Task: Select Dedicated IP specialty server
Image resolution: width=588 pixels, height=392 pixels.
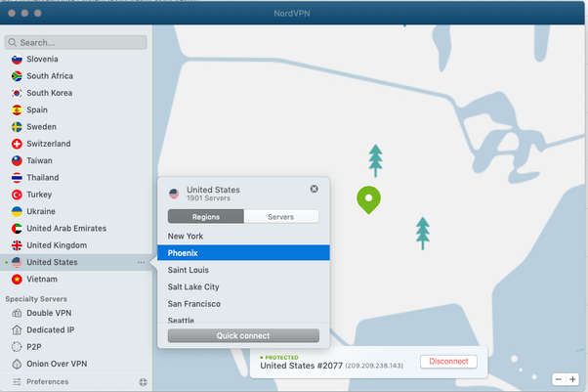Action: 76,330
